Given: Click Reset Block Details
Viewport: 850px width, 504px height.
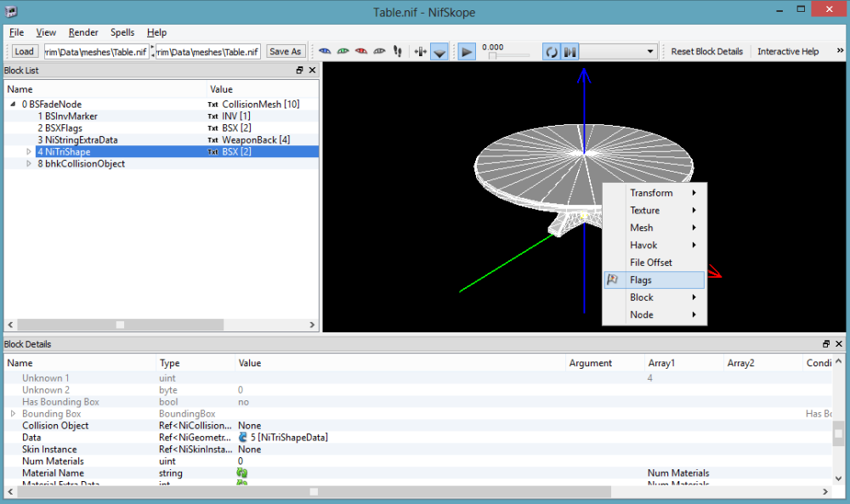Looking at the screenshot, I should (x=707, y=52).
